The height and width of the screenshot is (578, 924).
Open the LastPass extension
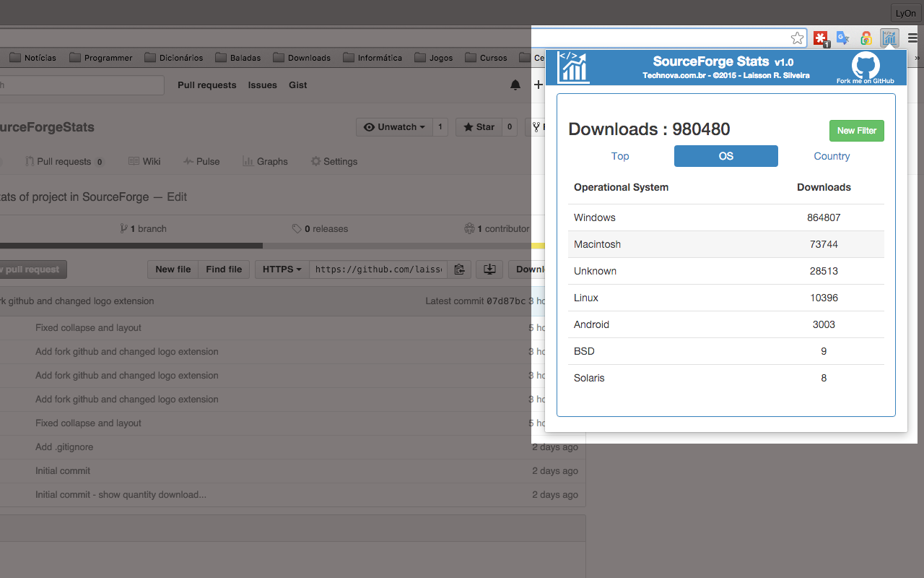click(821, 38)
